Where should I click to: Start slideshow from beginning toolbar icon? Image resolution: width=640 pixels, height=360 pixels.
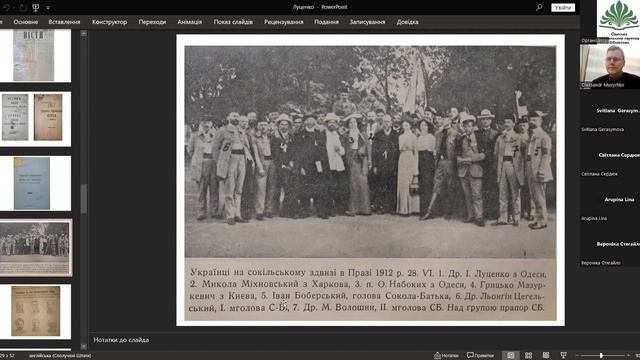point(36,7)
